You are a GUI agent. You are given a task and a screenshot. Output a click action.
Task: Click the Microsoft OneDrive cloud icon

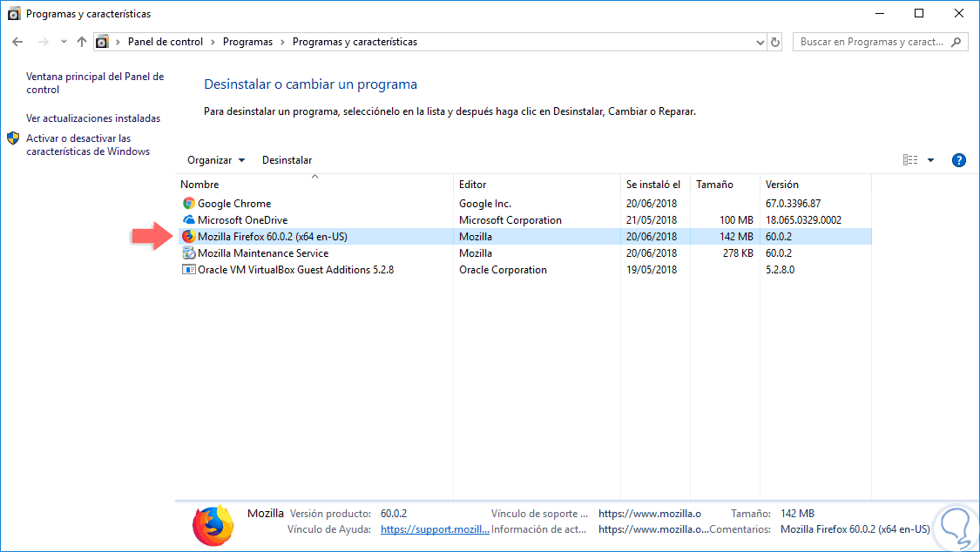[189, 219]
